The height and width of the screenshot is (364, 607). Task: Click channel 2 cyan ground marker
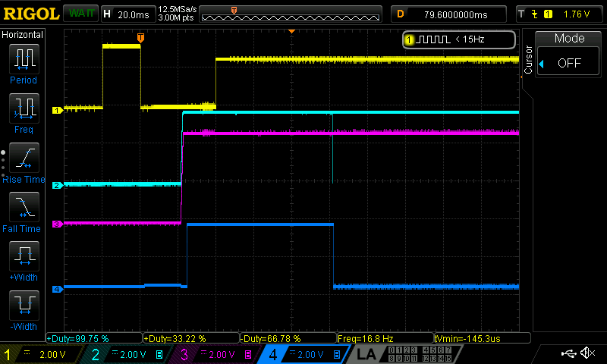point(58,185)
